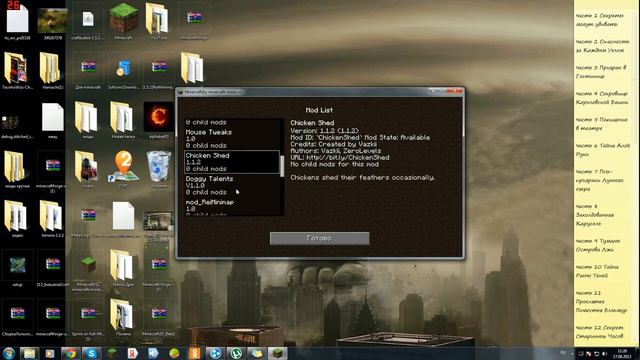Click 'Authors: Vazkii, ZeroLevels' text
This screenshot has width=640, height=360.
tap(336, 151)
